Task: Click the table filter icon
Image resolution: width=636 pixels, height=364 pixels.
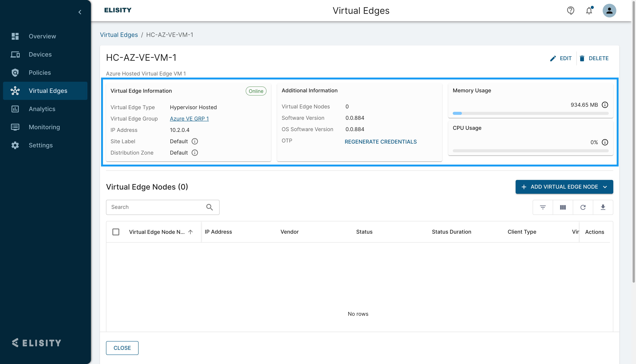Action: click(x=543, y=207)
